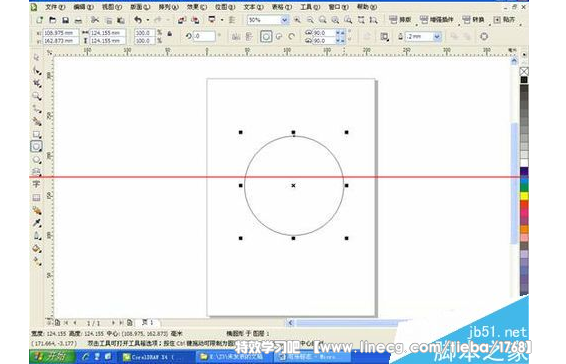
Task: Select the Crop tool in toolbox
Action: click(x=36, y=83)
